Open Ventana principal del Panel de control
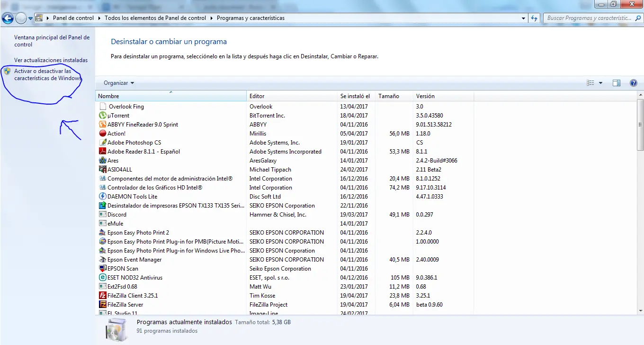644x345 pixels. 52,41
